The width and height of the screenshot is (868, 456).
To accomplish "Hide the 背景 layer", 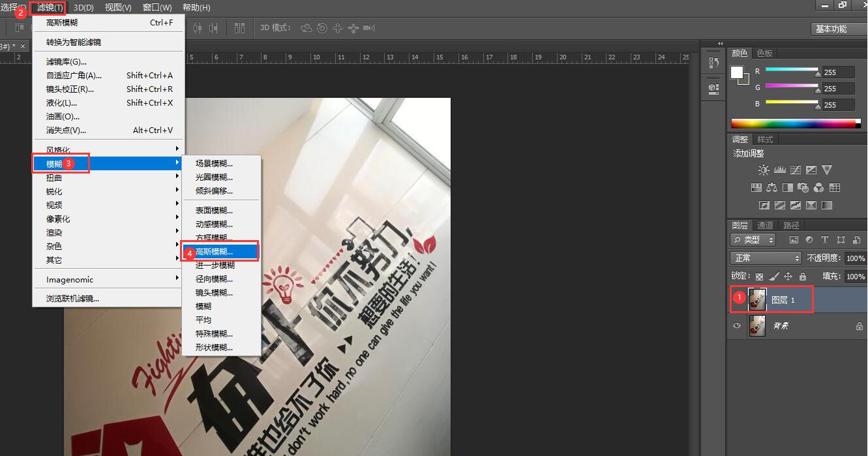I will (x=737, y=326).
